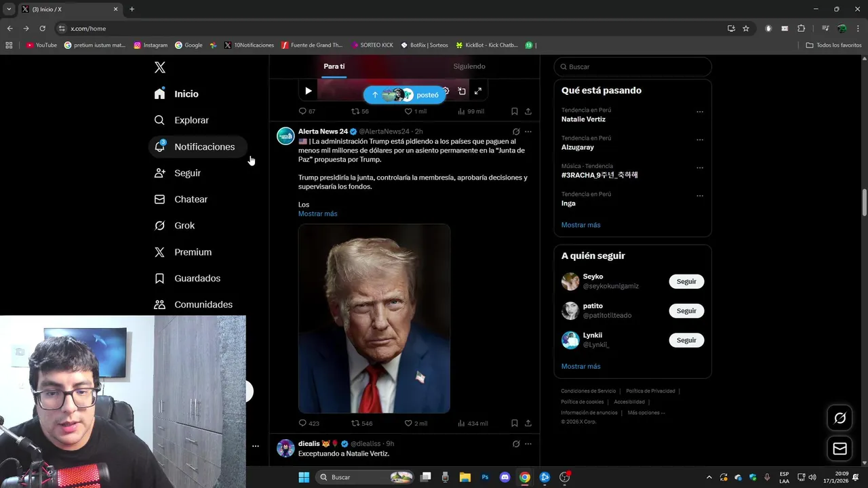Repost the post with 546 reposts
Viewport: 868px width, 488px height.
pos(361,424)
